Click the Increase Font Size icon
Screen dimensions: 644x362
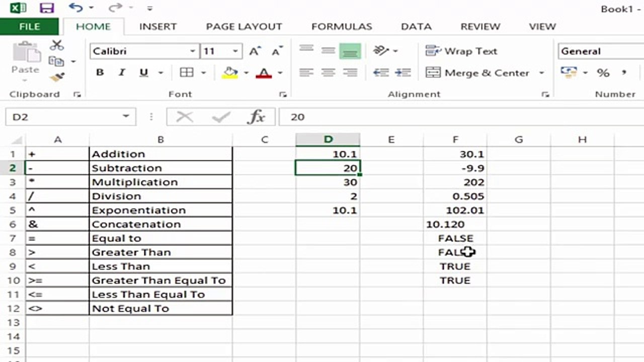point(255,51)
